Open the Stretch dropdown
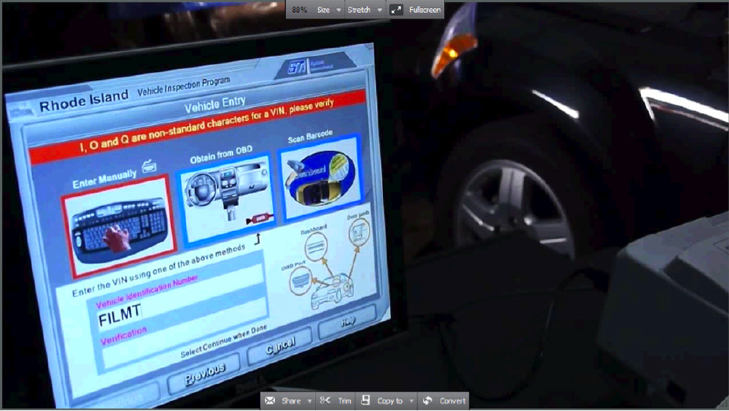Viewport: 729px width, 411px height. [364, 9]
